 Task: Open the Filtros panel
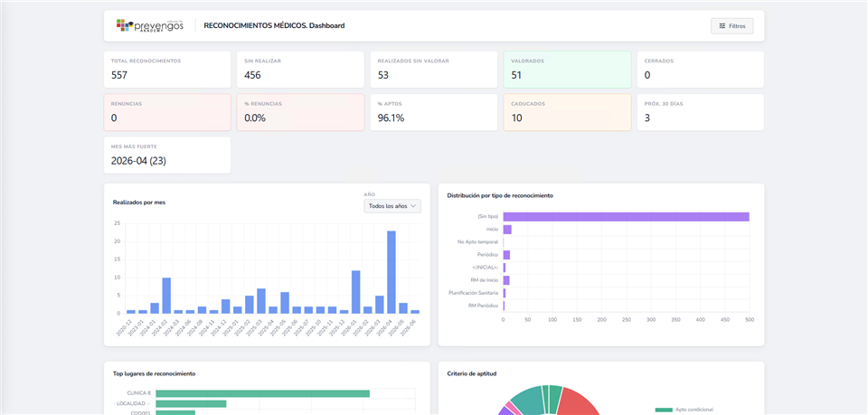point(731,26)
